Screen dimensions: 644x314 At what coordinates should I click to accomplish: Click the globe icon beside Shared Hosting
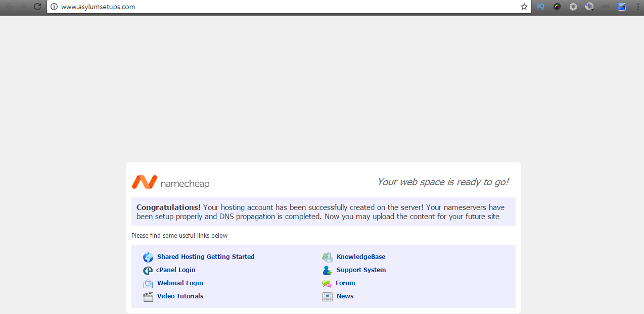(x=148, y=257)
